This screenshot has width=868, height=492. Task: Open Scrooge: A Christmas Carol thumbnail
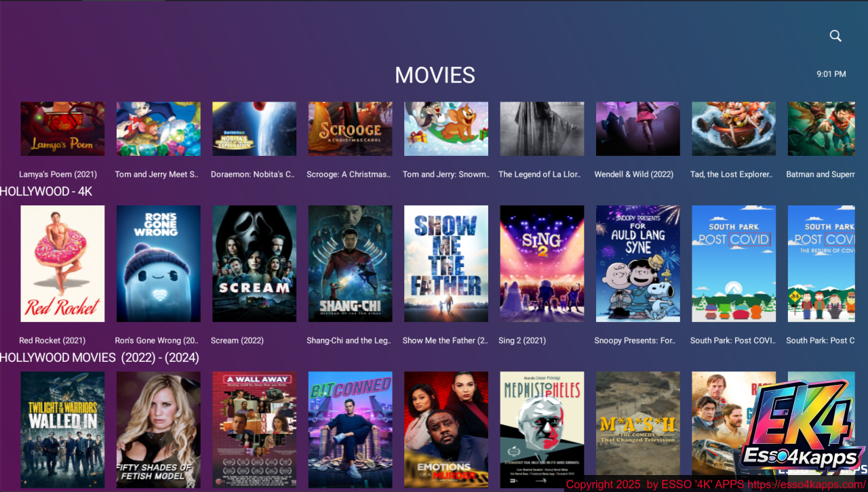[x=350, y=129]
